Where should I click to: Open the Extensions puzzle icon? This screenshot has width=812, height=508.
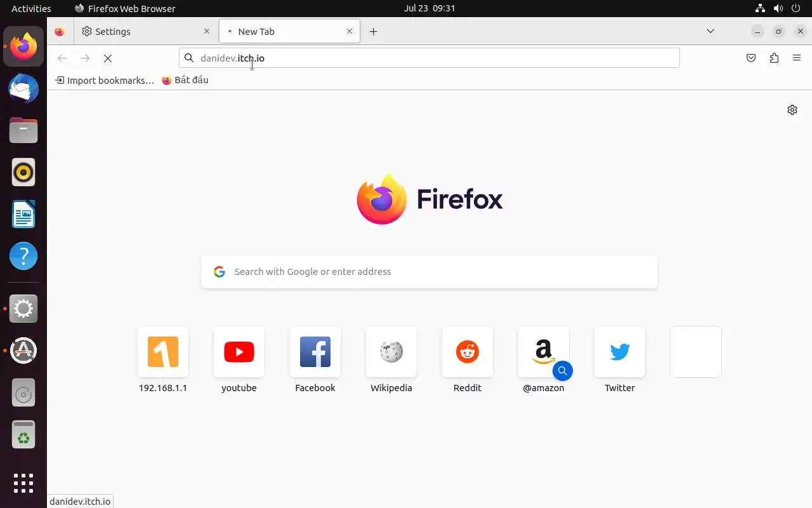pyautogui.click(x=774, y=58)
